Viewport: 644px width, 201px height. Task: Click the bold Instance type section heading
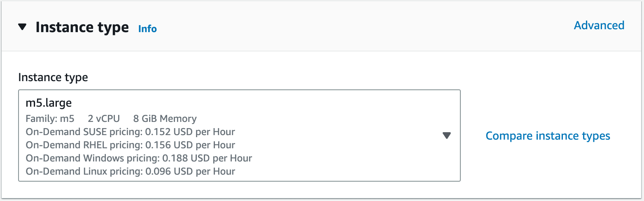[82, 28]
